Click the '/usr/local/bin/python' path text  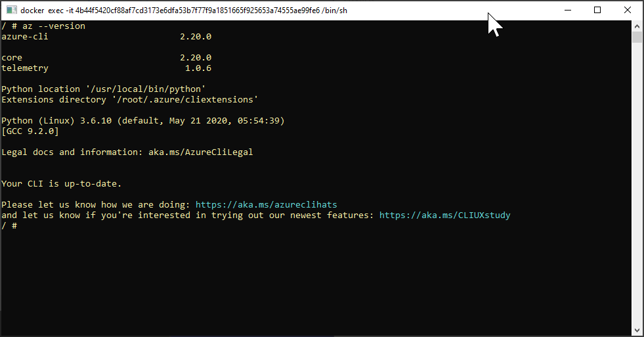point(146,89)
